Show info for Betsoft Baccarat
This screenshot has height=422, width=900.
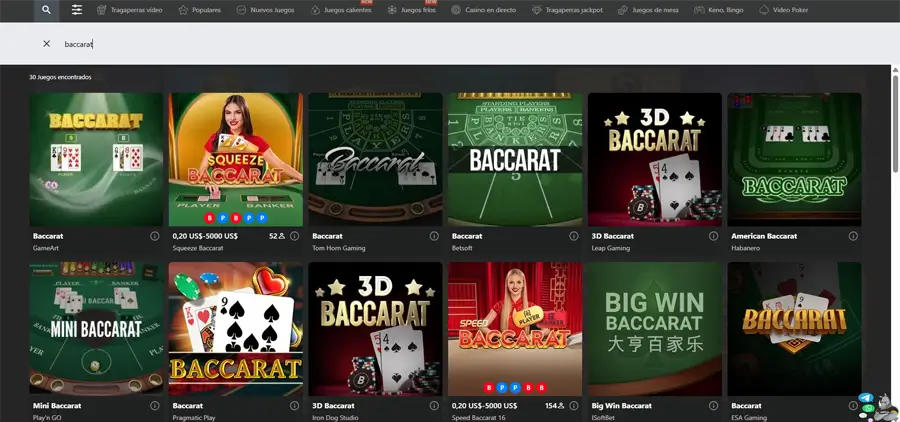click(x=573, y=236)
